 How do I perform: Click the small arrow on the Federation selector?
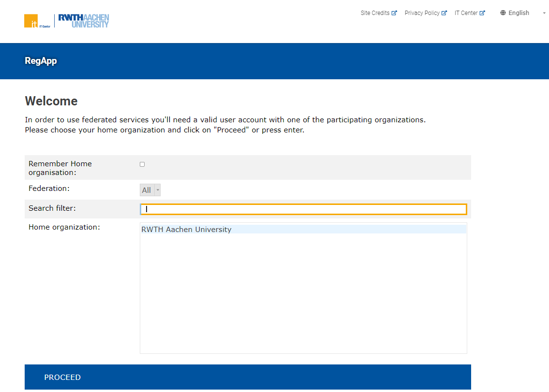[157, 189]
